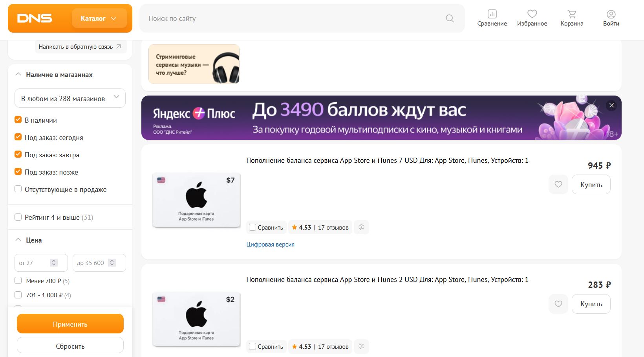
Task: Collapse the Наличие в магазинах section
Action: tap(17, 74)
